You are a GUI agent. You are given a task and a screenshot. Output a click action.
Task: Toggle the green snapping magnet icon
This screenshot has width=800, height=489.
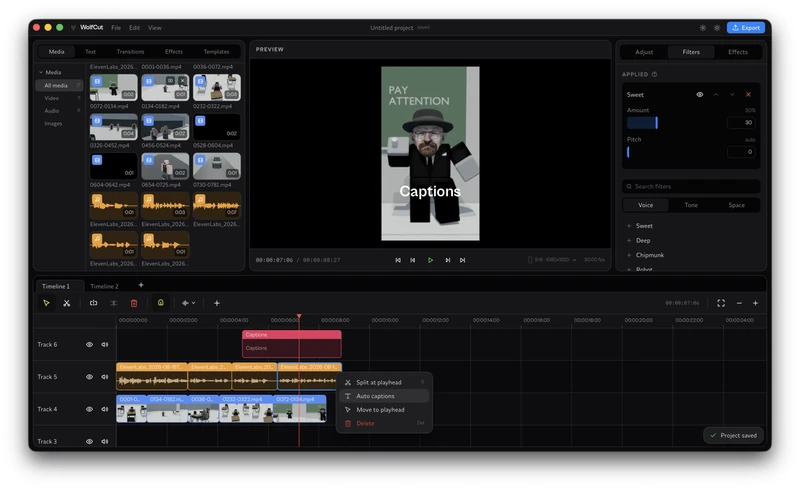click(161, 303)
